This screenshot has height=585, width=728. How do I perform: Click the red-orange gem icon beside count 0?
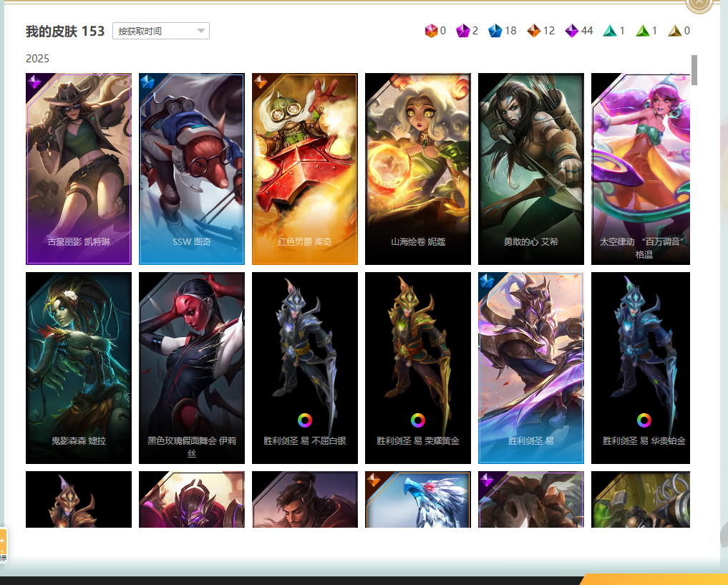pyautogui.click(x=431, y=31)
